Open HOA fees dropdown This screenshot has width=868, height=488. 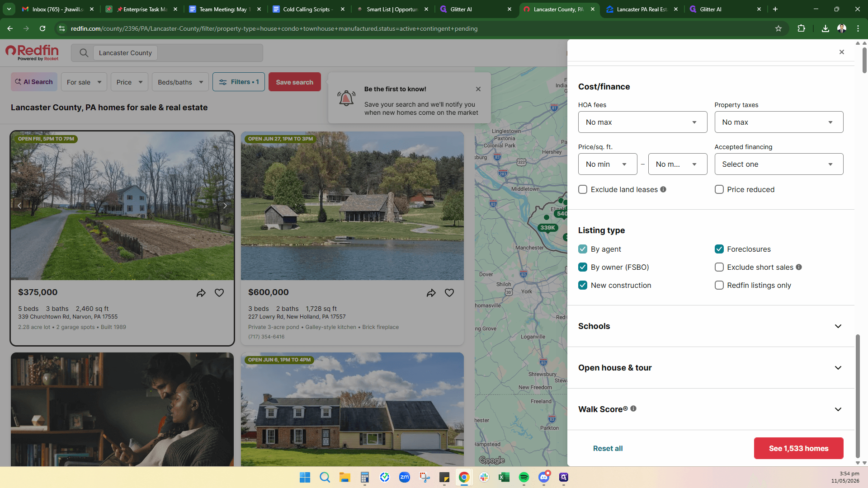[642, 122]
